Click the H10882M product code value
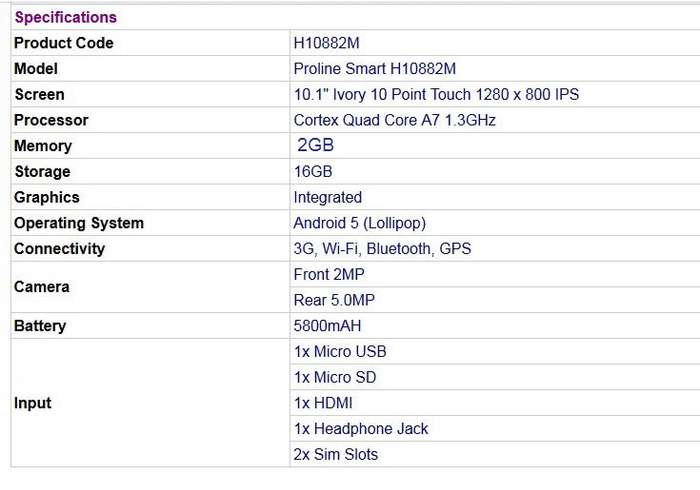 coord(326,43)
